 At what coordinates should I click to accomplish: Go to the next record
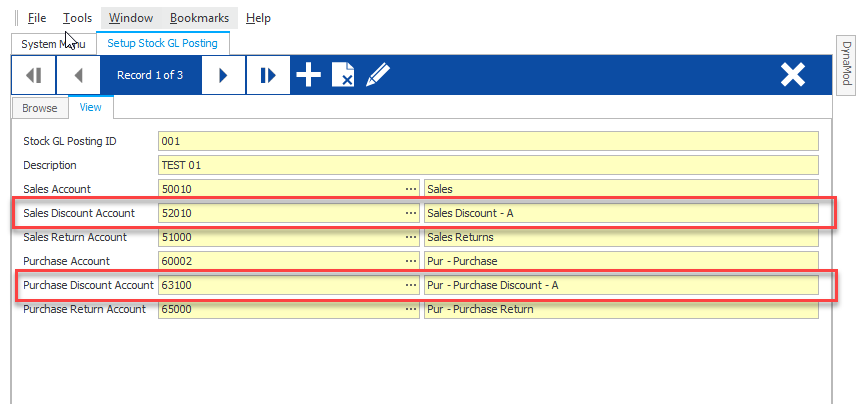click(223, 75)
